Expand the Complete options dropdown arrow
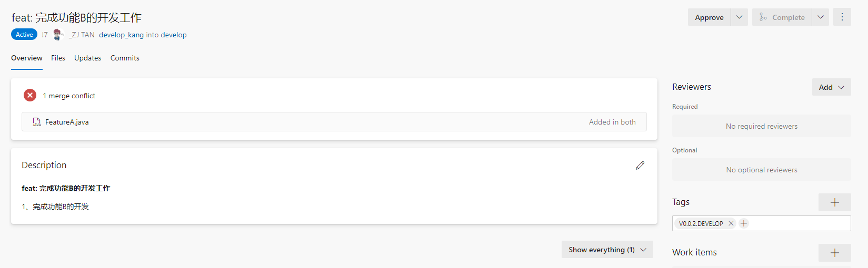This screenshot has height=268, width=868. tap(821, 17)
